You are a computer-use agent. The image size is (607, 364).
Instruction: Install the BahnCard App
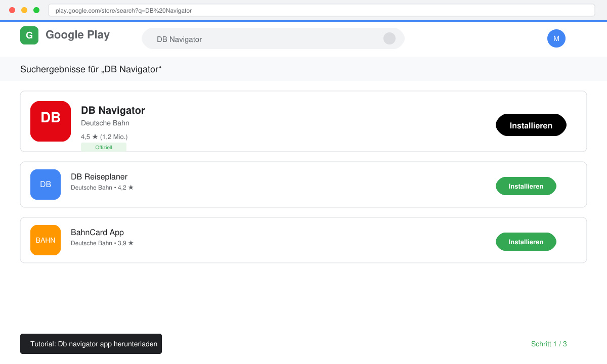click(526, 242)
